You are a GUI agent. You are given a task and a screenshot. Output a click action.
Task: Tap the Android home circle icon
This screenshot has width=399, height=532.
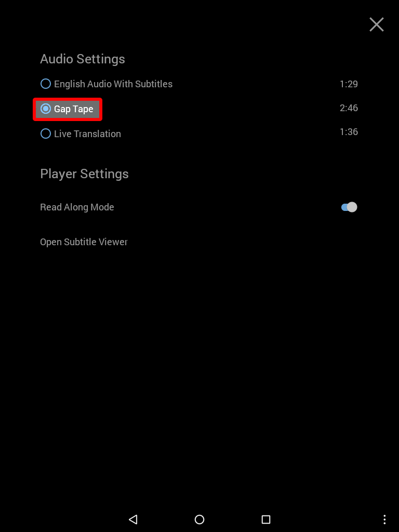[x=199, y=519]
